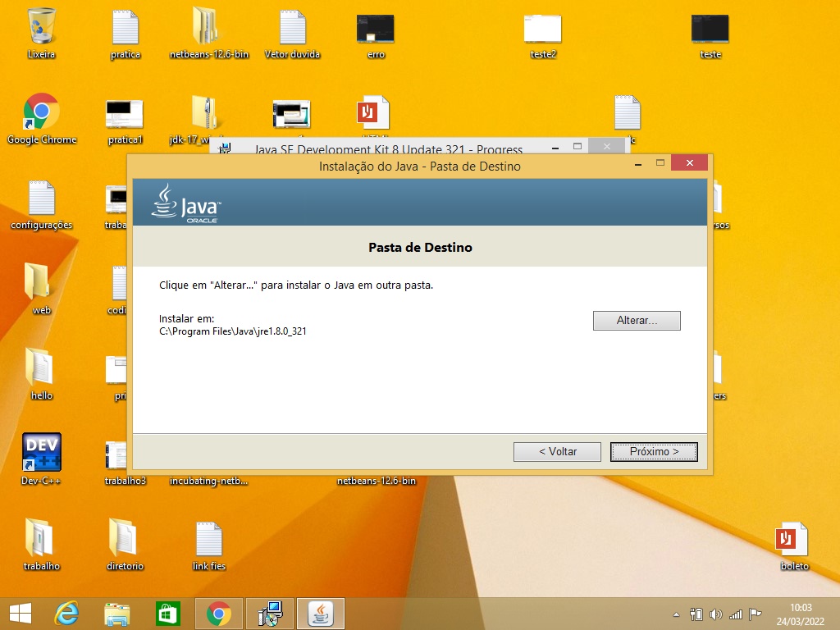The width and height of the screenshot is (840, 630).
Task: Switch to the Java installer taskbar icon
Action: click(x=321, y=614)
